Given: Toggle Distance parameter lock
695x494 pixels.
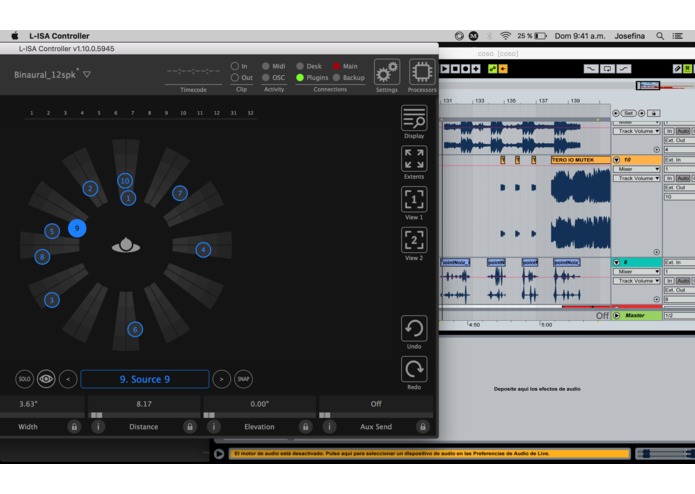Looking at the screenshot, I should tap(190, 427).
